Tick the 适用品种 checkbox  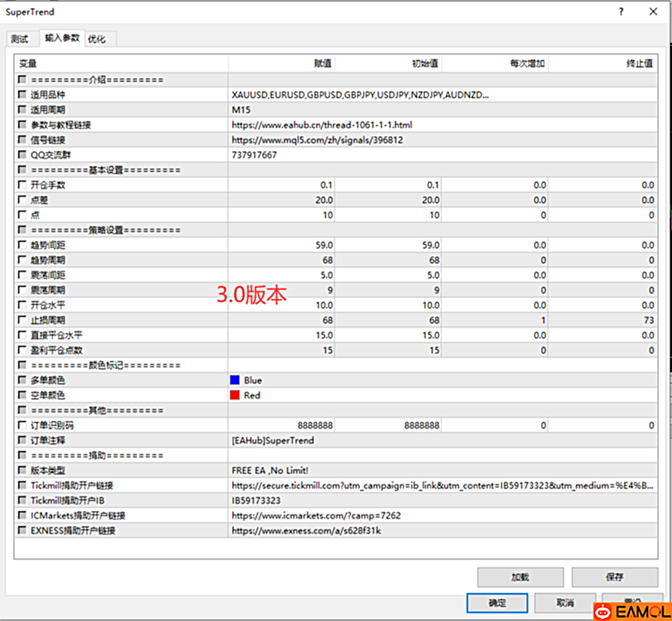(22, 94)
